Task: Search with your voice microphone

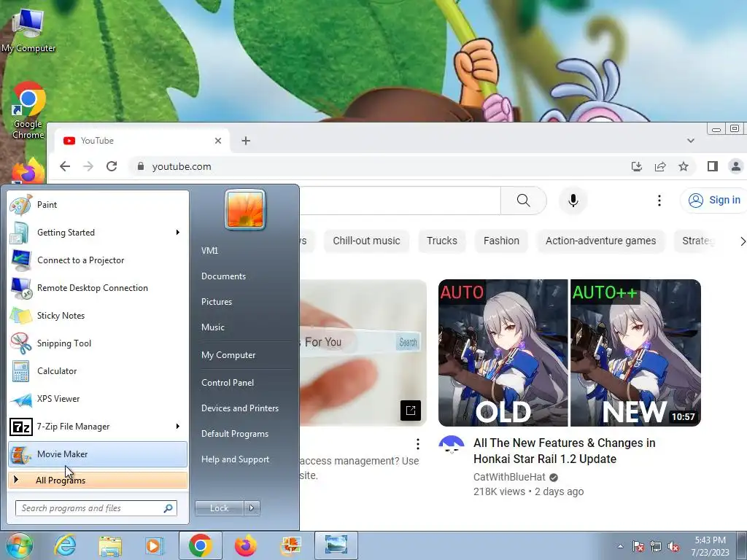Action: (x=573, y=201)
